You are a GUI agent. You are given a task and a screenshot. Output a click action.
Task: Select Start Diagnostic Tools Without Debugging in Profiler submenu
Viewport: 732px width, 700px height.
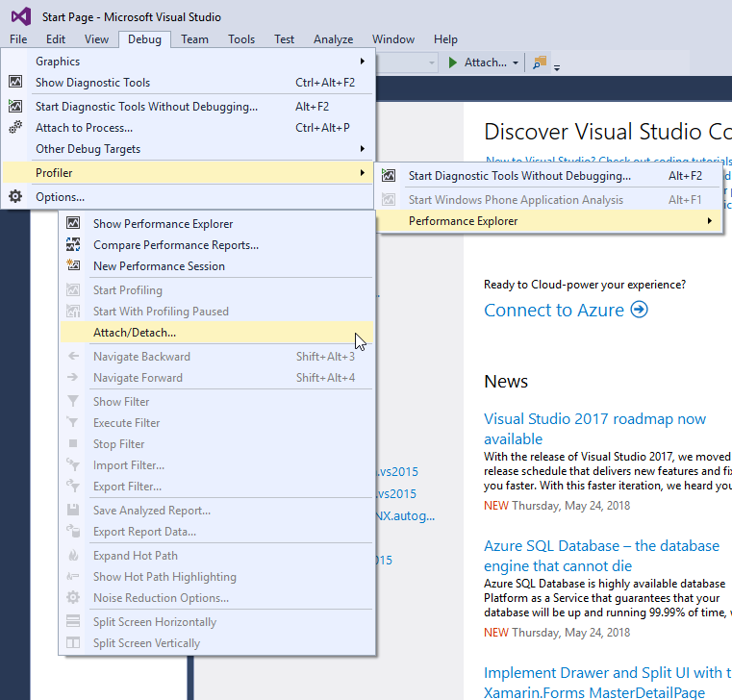[x=549, y=175]
